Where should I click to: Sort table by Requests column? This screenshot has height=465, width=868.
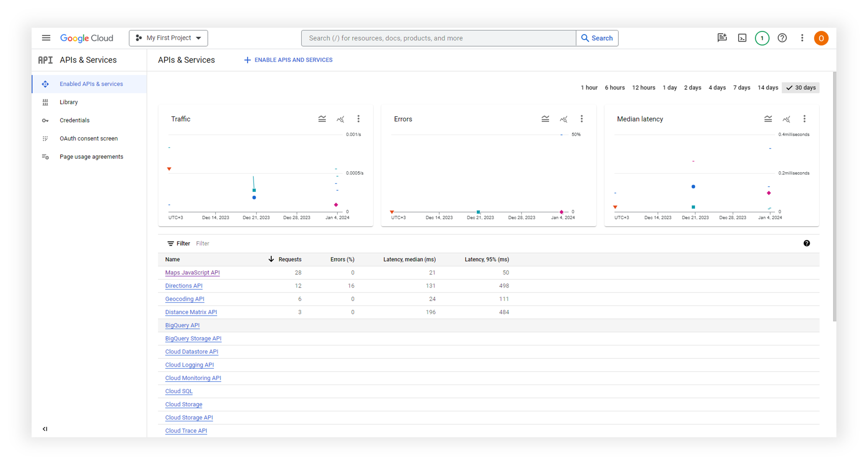(x=290, y=259)
